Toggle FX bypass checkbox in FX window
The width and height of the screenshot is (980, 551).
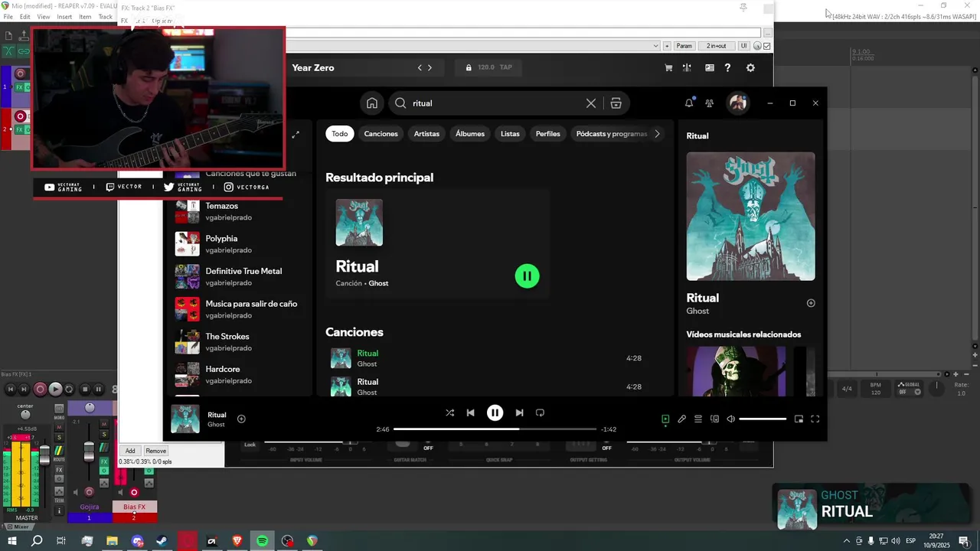click(x=767, y=46)
